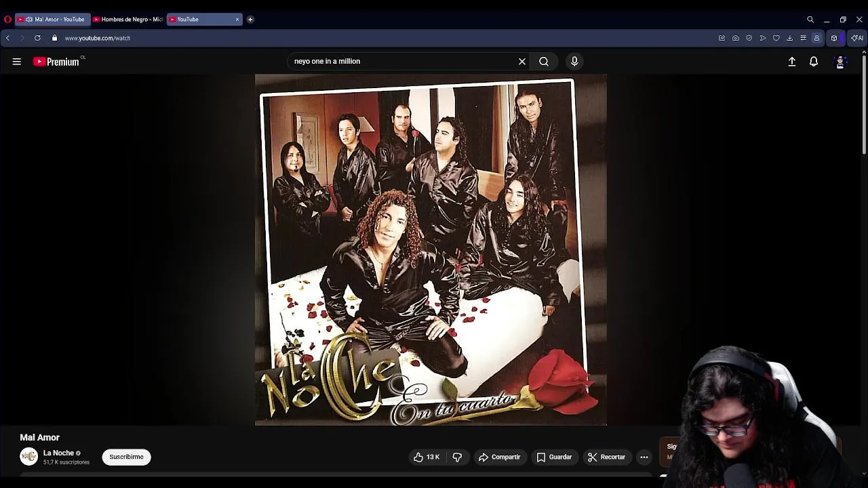Open the browser AI assistant
Screen dimensions: 868x488
coord(857,38)
